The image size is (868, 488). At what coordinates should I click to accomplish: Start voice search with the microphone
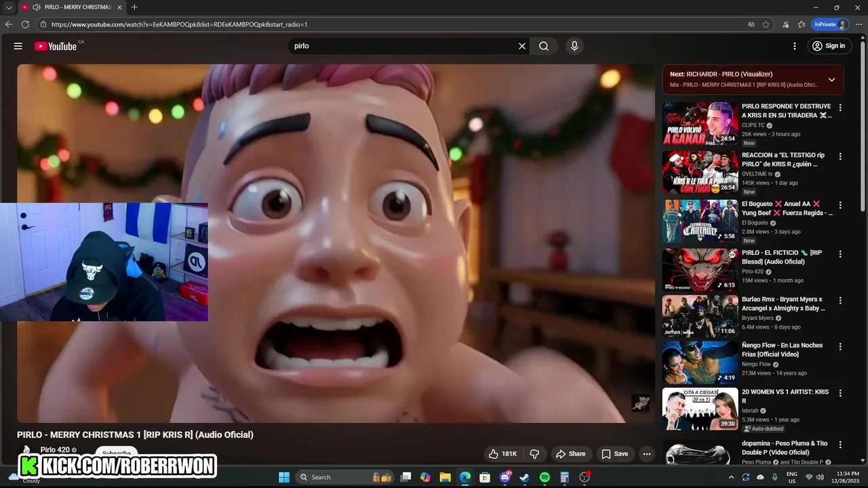574,46
